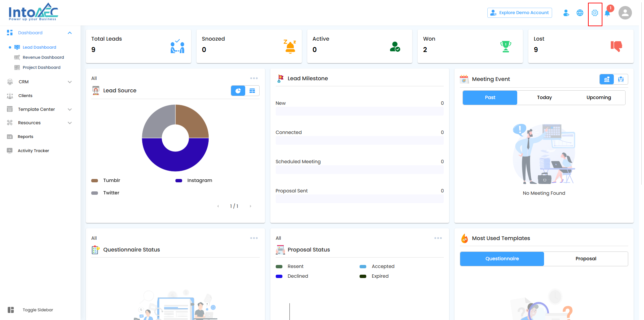The height and width of the screenshot is (320, 644).
Task: Switch Lead Source to table view
Action: 252,91
